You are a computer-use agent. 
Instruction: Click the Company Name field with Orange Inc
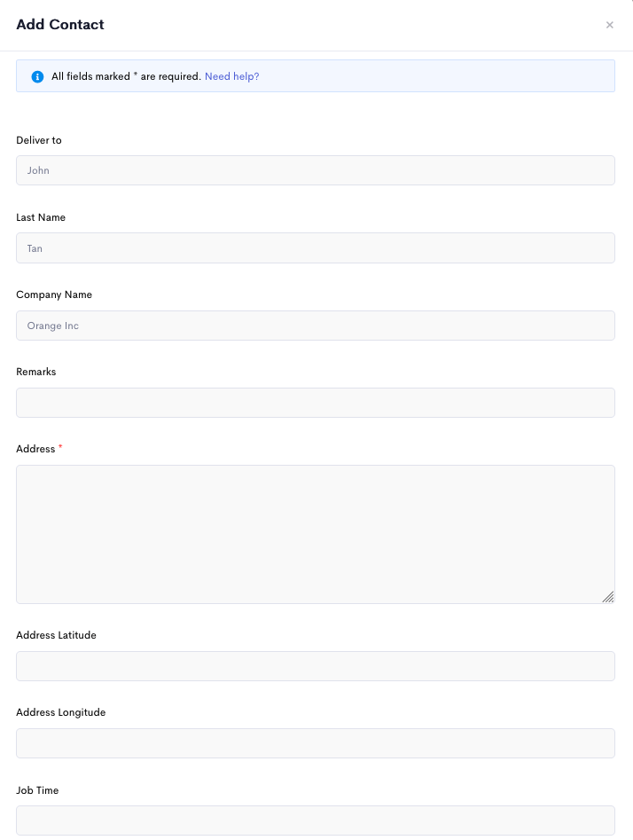point(316,326)
